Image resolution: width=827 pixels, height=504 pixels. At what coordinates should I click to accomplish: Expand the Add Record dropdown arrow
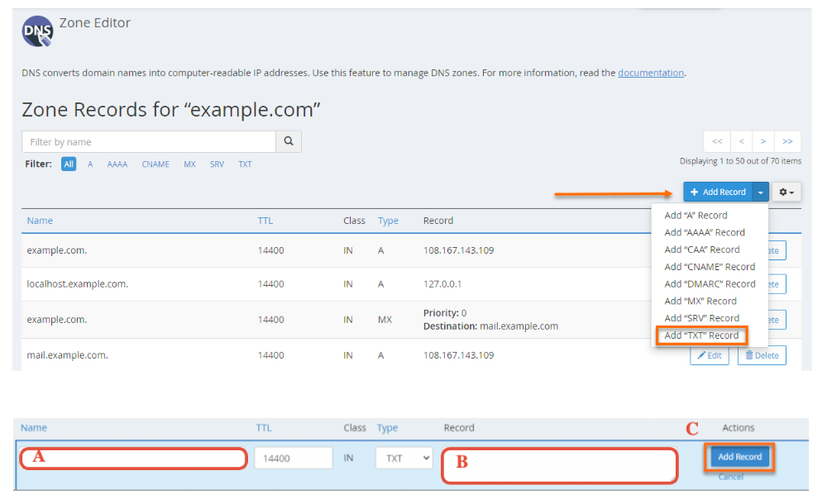(760, 193)
